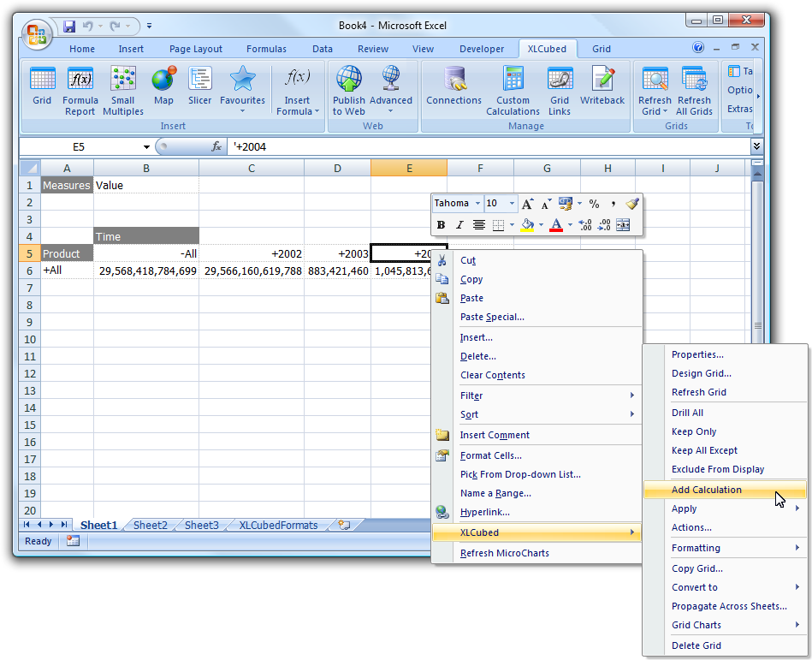The height and width of the screenshot is (660, 812).
Task: Expand the Name Box dropdown arrow
Action: pos(146,147)
